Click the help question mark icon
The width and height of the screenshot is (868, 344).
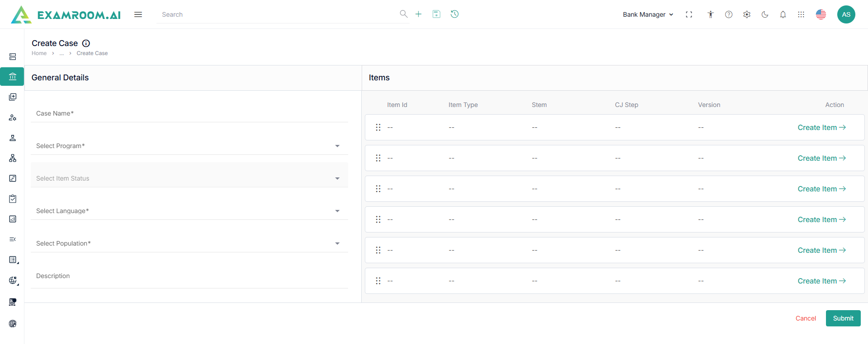729,14
